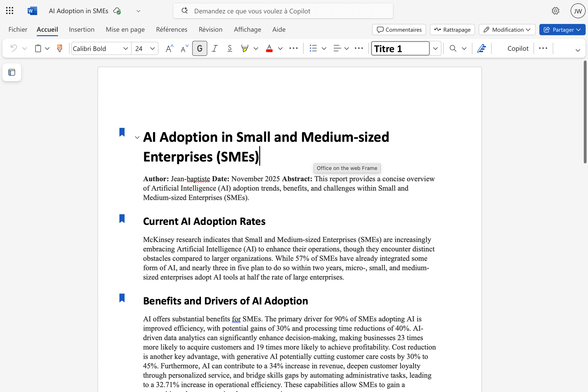Image resolution: width=588 pixels, height=392 pixels.
Task: Expand the font color dropdown
Action: pyautogui.click(x=280, y=48)
